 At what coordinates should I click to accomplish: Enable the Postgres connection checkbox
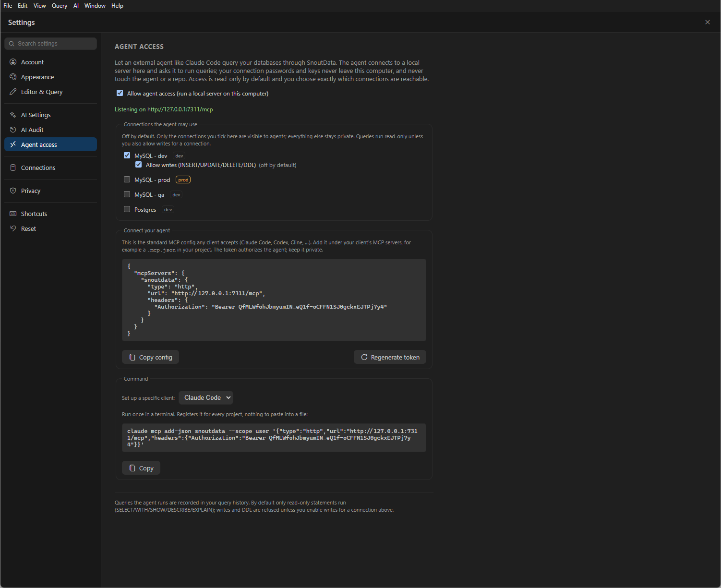tap(127, 209)
